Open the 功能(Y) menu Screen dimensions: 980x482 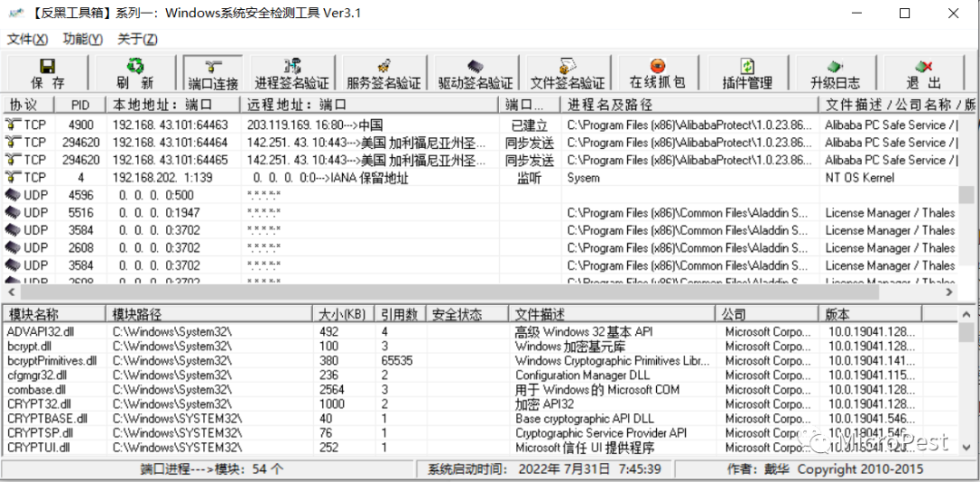point(83,39)
